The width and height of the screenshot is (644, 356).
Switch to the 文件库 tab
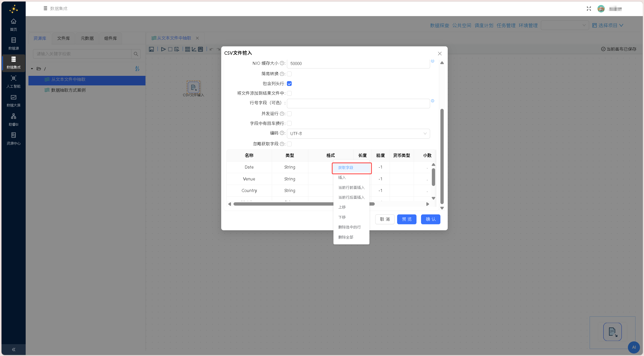[x=63, y=38]
